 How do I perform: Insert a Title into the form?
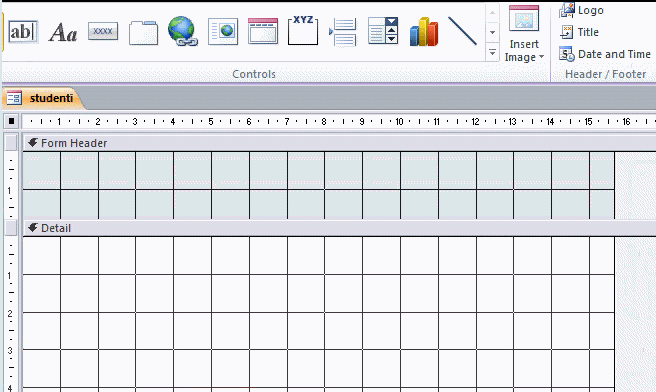(579, 32)
